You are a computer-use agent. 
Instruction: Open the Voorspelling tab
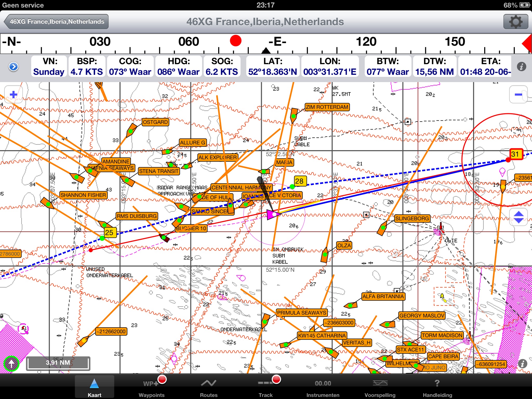click(380, 387)
